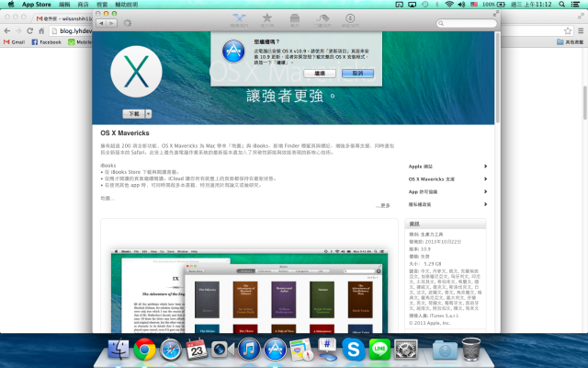
Task: Open the App Store icon in the Dock
Action: 275,350
